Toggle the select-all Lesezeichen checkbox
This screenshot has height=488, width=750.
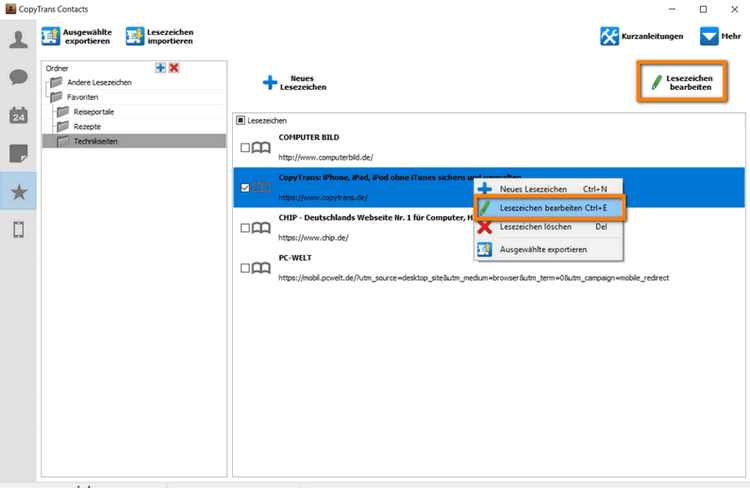coord(241,121)
